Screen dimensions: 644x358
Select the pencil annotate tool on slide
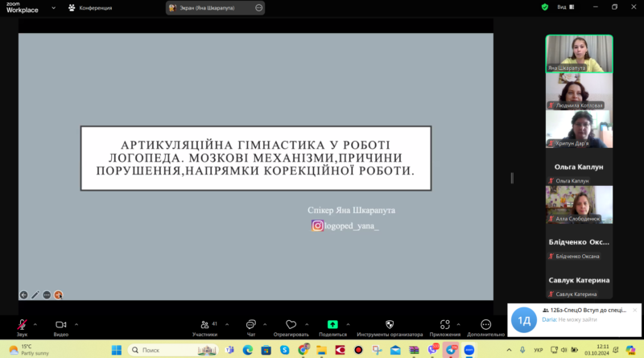pyautogui.click(x=35, y=294)
